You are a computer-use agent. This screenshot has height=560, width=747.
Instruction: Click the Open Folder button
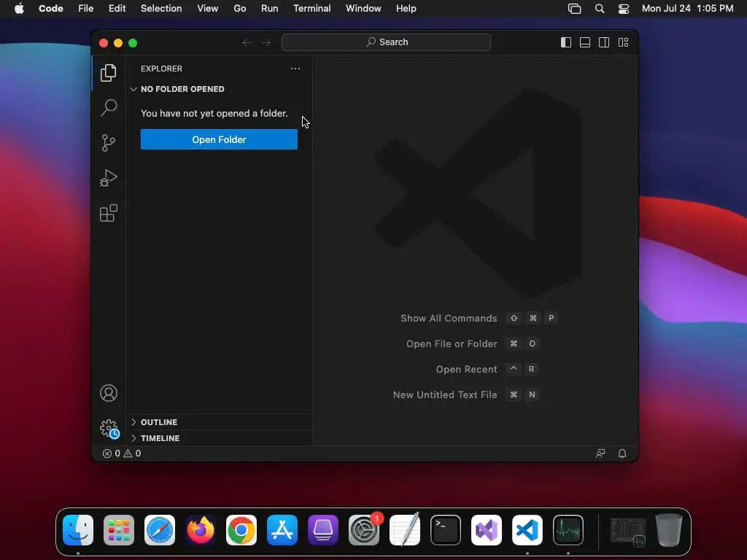point(219,139)
